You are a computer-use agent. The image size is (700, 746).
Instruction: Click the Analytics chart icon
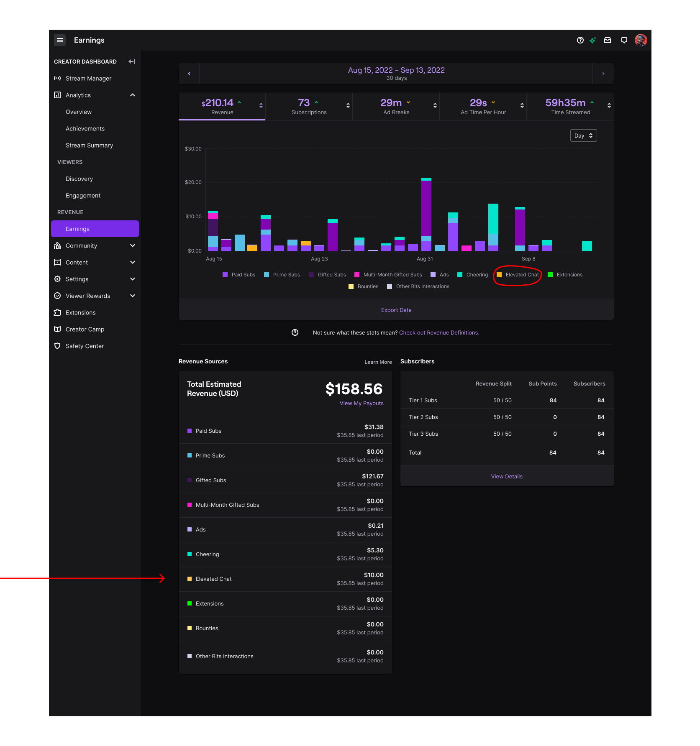coord(57,95)
